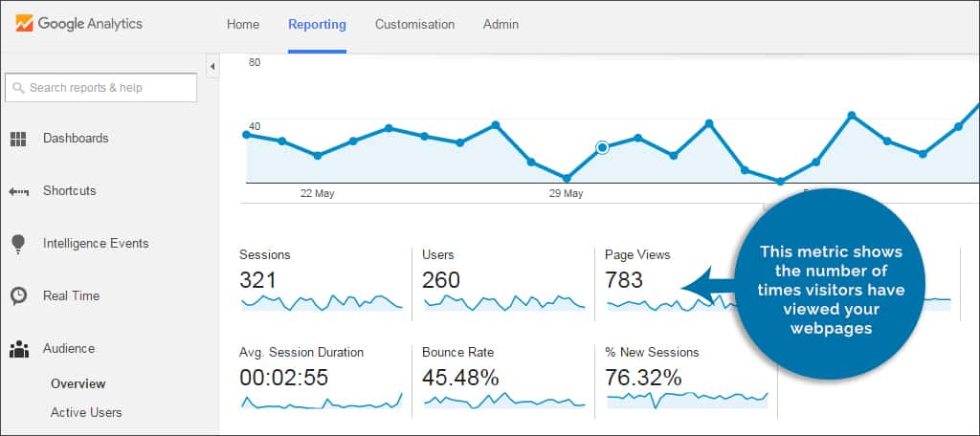
Task: Click the Intelligence Events lightbulb icon
Action: [x=18, y=244]
